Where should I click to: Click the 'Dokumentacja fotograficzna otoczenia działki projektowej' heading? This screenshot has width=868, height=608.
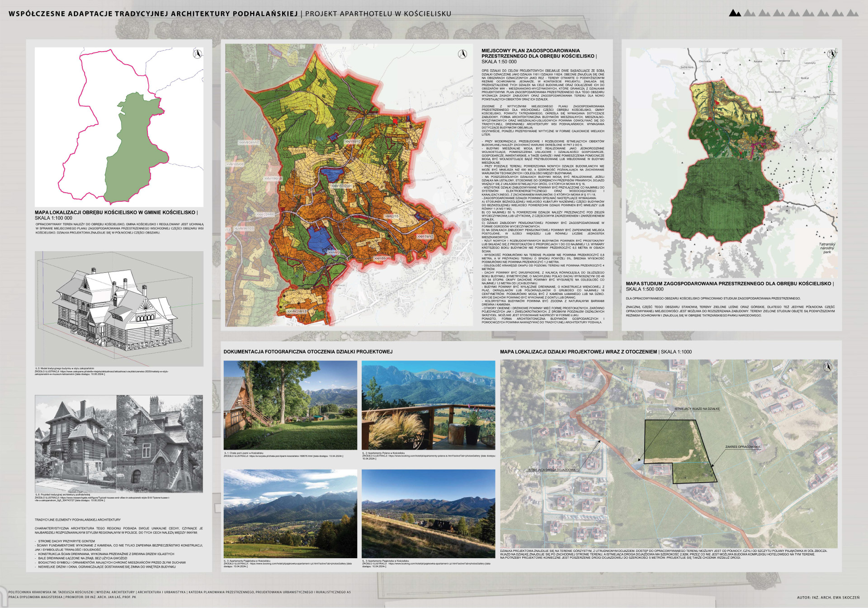[308, 351]
